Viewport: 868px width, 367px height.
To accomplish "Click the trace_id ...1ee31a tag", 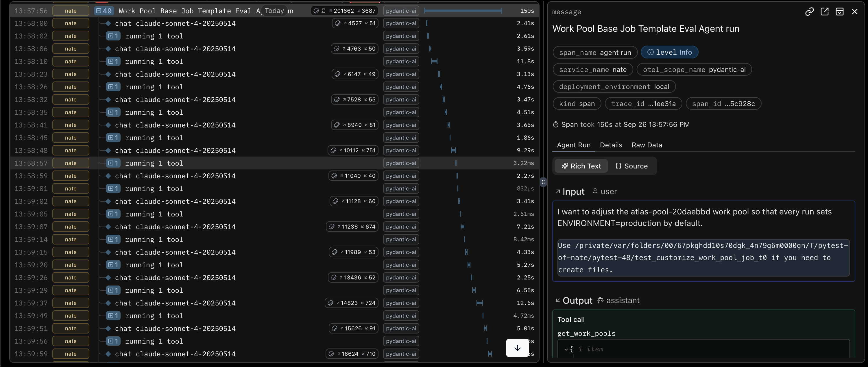I will click(643, 104).
